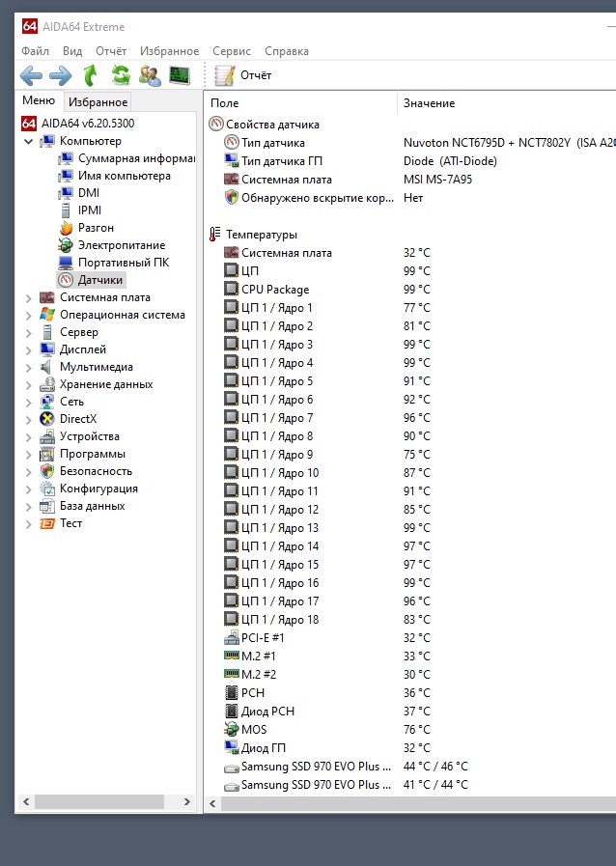This screenshot has width=616, height=866.
Task: Open the Файл menu
Action: 35,51
